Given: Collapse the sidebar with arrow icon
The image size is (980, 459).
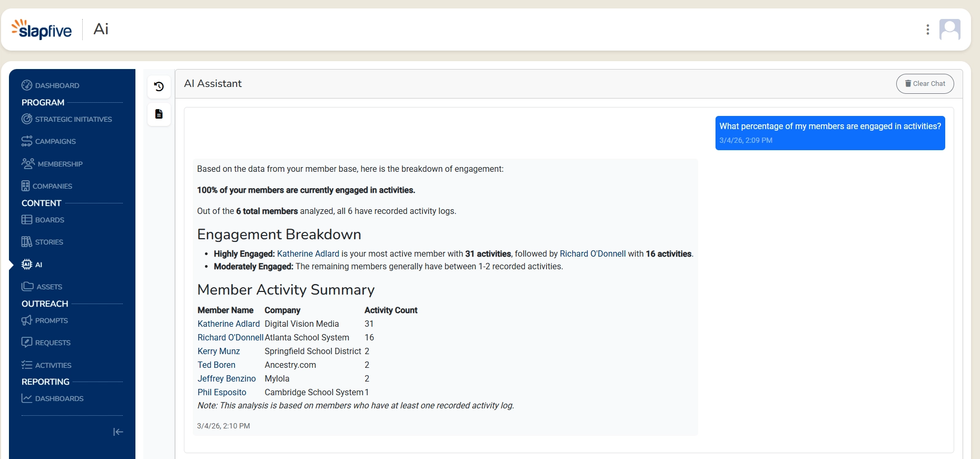Looking at the screenshot, I should [x=118, y=432].
